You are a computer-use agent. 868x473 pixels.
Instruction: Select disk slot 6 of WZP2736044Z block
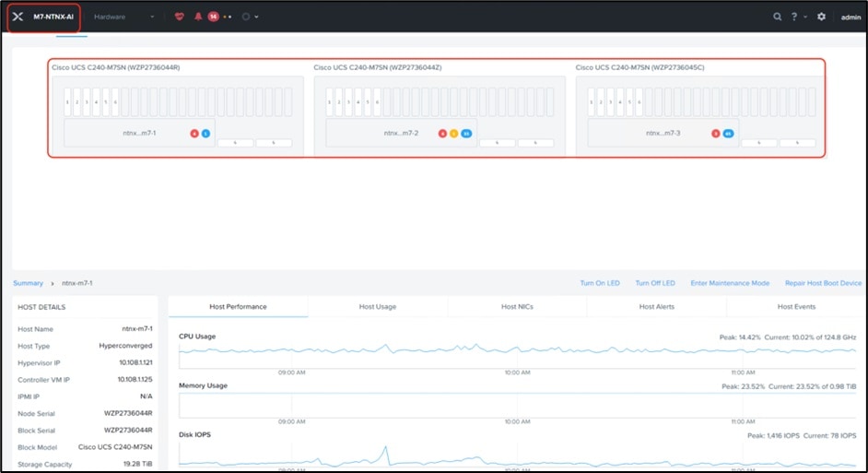point(378,102)
